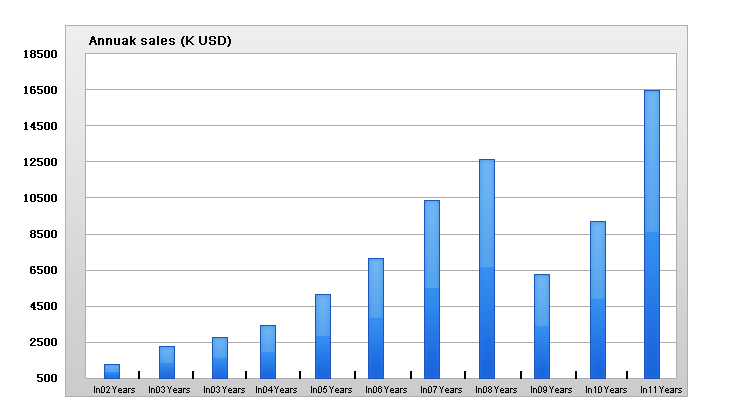Select the In08 Years bar

pyautogui.click(x=487, y=268)
